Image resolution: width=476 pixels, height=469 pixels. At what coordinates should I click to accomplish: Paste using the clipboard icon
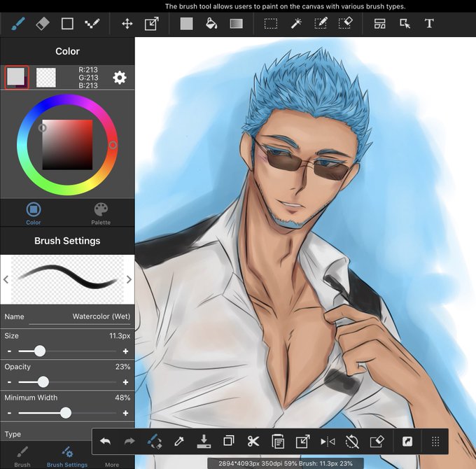point(278,442)
